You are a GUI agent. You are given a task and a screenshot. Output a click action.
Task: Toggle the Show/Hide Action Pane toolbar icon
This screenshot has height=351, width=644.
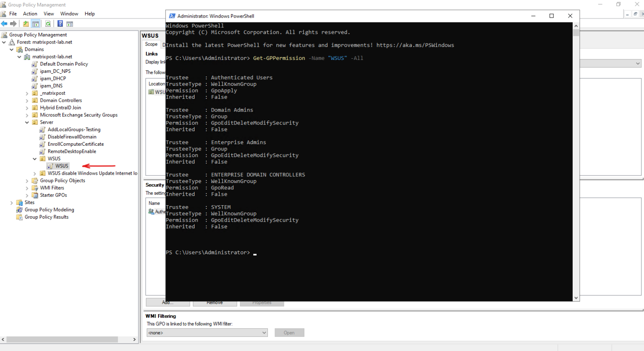(x=70, y=24)
